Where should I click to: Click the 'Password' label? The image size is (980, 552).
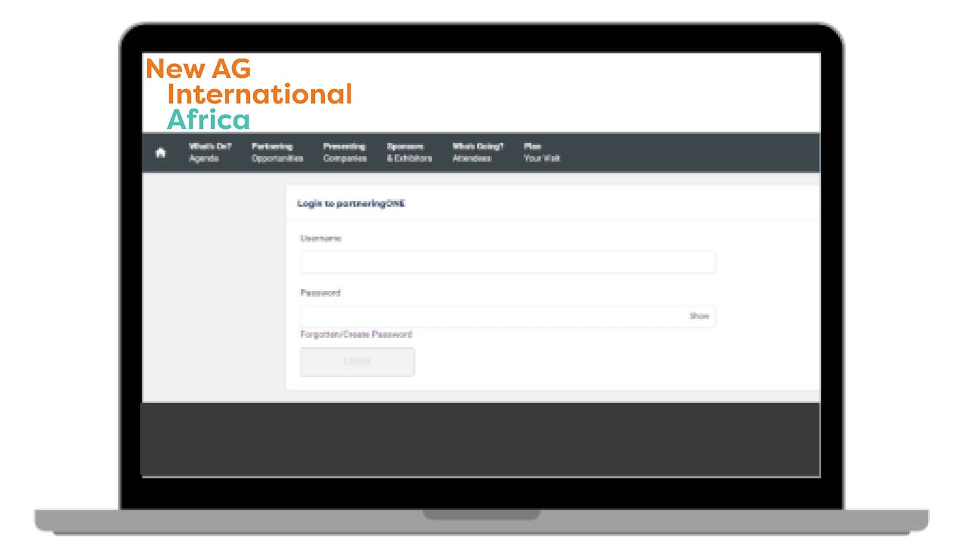coord(320,293)
